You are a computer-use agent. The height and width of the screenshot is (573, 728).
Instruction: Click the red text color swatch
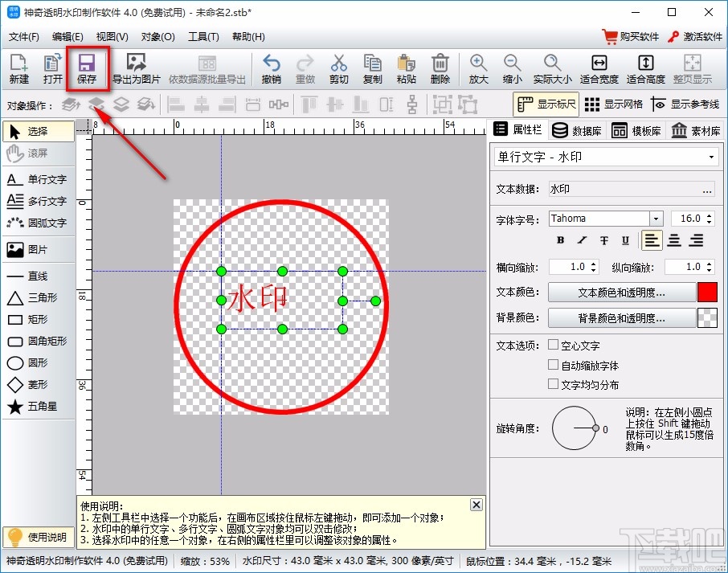[x=708, y=292]
